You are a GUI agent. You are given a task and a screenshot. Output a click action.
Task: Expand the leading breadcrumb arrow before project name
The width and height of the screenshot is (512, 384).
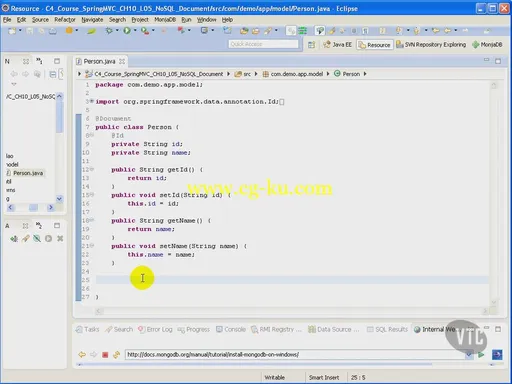[x=79, y=74]
